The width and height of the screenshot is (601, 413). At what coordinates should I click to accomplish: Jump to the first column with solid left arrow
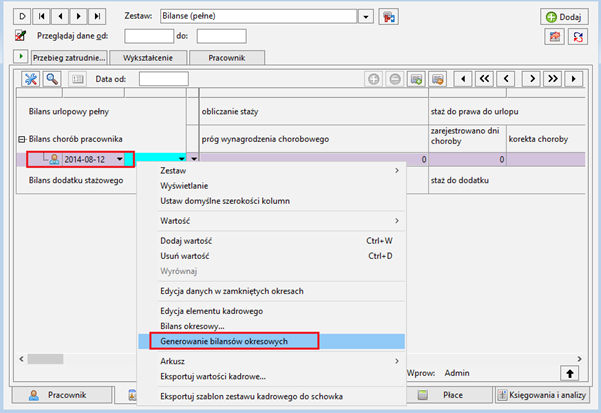[463, 79]
